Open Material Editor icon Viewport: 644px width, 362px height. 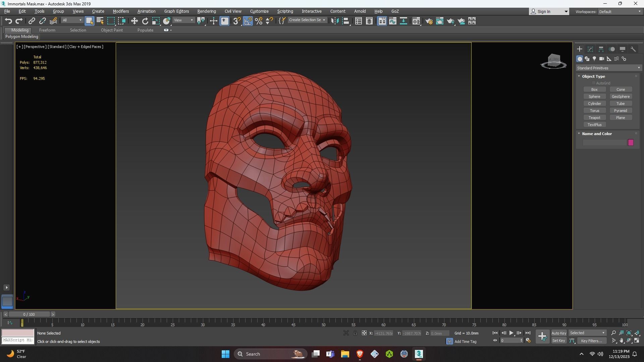[x=416, y=21]
